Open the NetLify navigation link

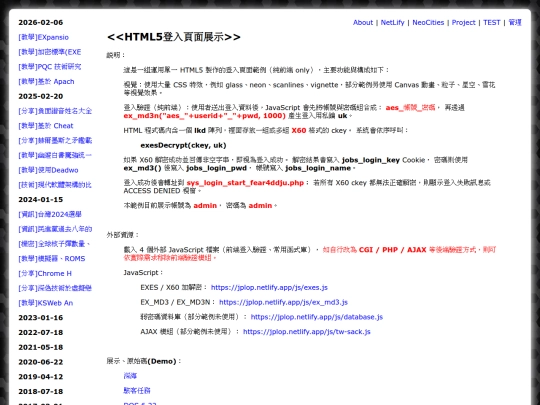[x=392, y=22]
